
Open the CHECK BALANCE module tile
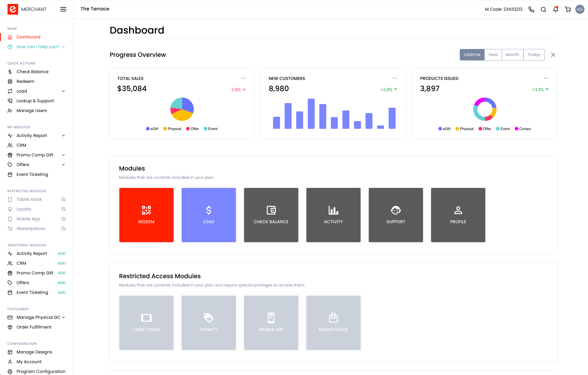tap(271, 215)
